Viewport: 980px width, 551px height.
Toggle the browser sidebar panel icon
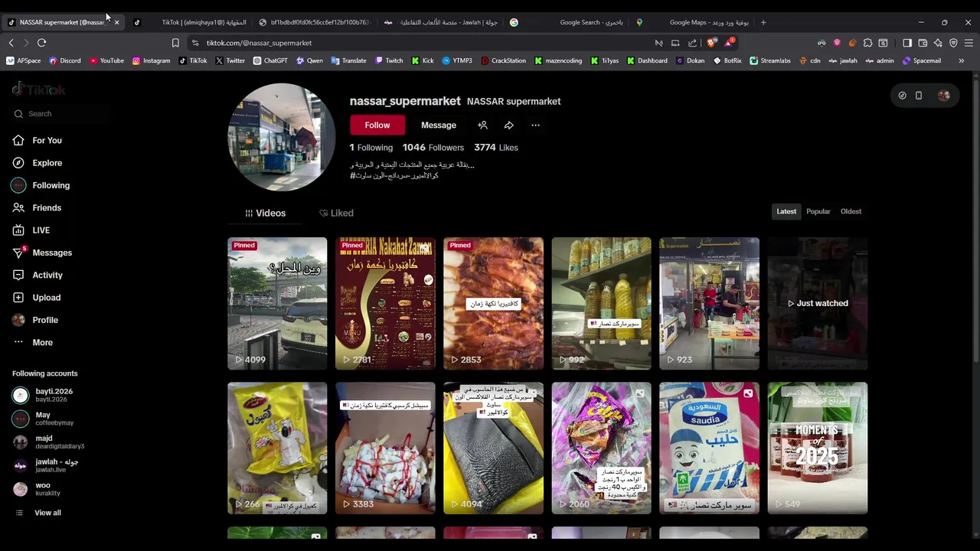pos(907,43)
